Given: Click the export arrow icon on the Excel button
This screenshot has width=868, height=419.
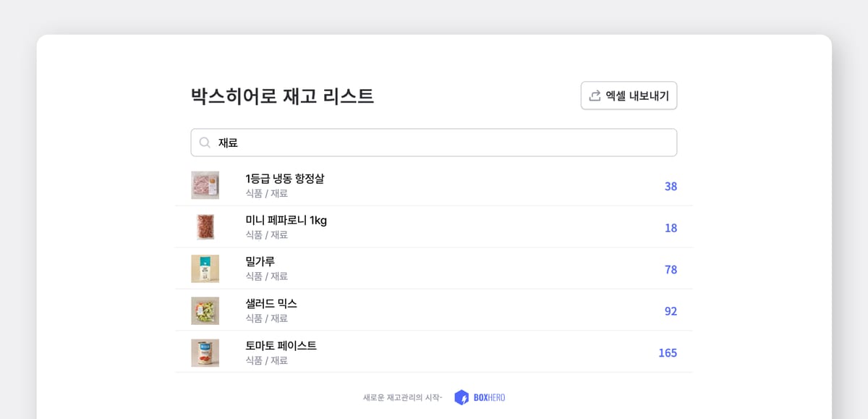Looking at the screenshot, I should [x=595, y=95].
